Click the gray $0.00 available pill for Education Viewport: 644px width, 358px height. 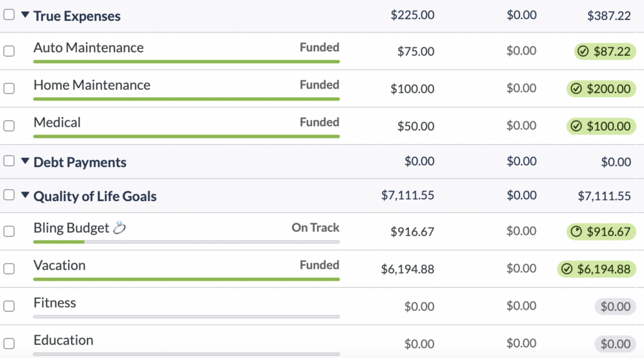[615, 344]
